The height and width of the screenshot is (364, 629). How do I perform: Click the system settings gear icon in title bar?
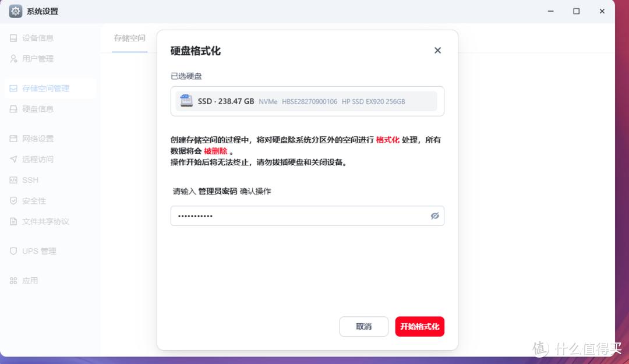[x=16, y=11]
